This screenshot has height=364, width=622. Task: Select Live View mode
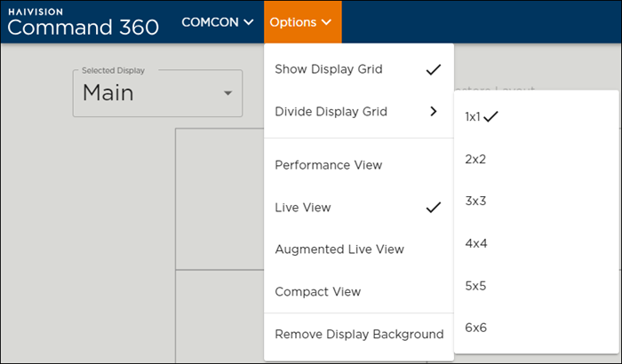[303, 208]
